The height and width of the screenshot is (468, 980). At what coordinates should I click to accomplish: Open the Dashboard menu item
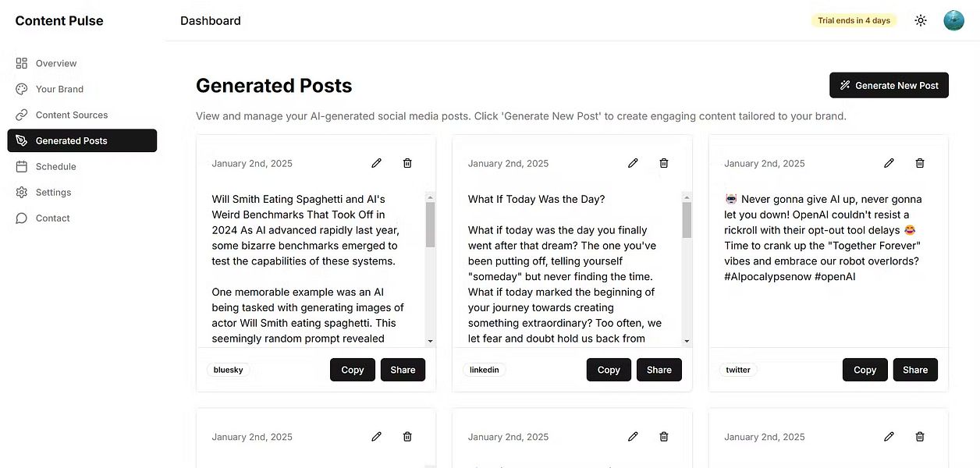tap(210, 20)
